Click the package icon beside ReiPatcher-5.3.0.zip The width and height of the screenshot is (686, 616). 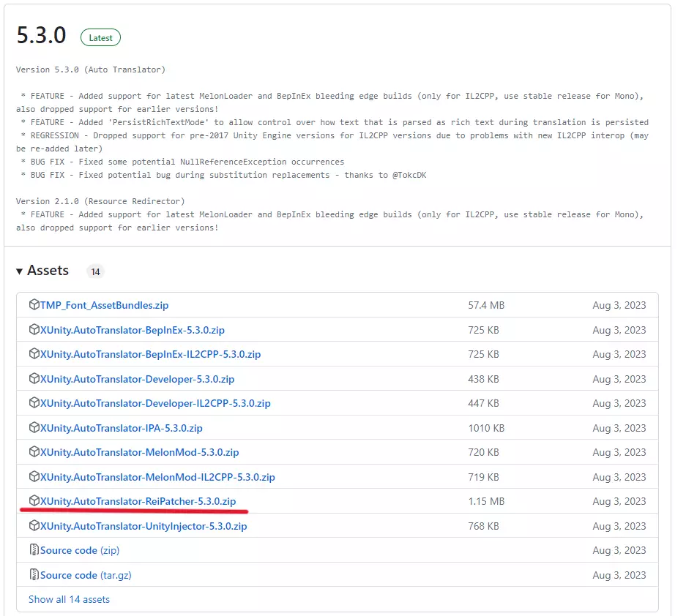point(34,500)
